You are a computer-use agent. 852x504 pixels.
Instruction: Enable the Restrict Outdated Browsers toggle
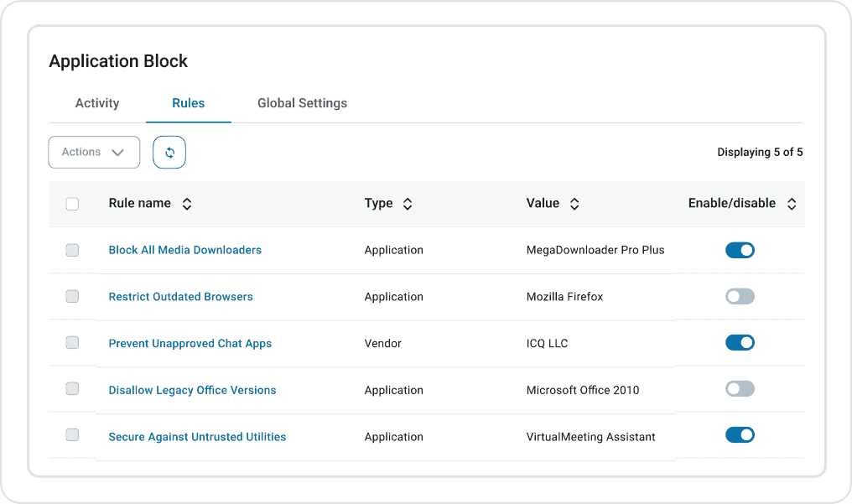[x=740, y=297]
